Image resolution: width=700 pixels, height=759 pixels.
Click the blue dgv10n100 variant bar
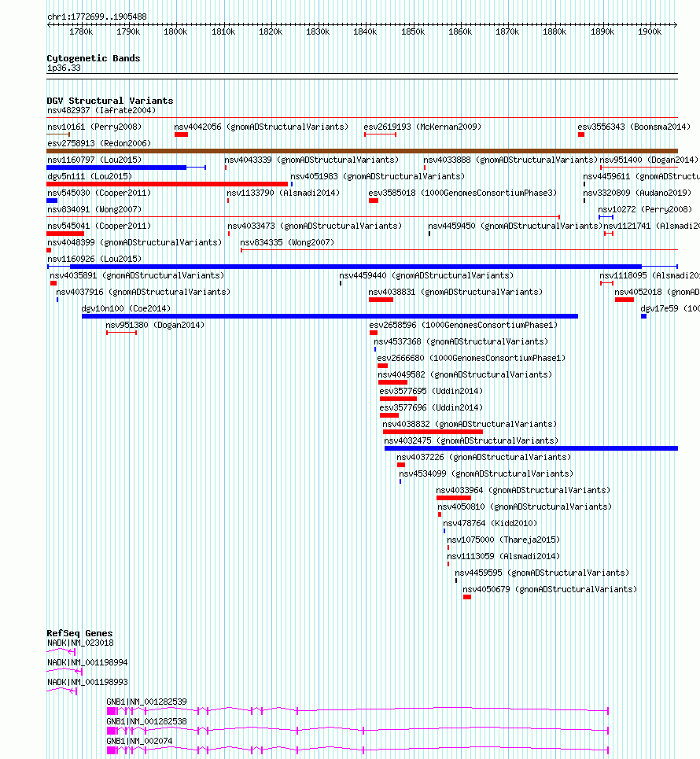pos(330,316)
